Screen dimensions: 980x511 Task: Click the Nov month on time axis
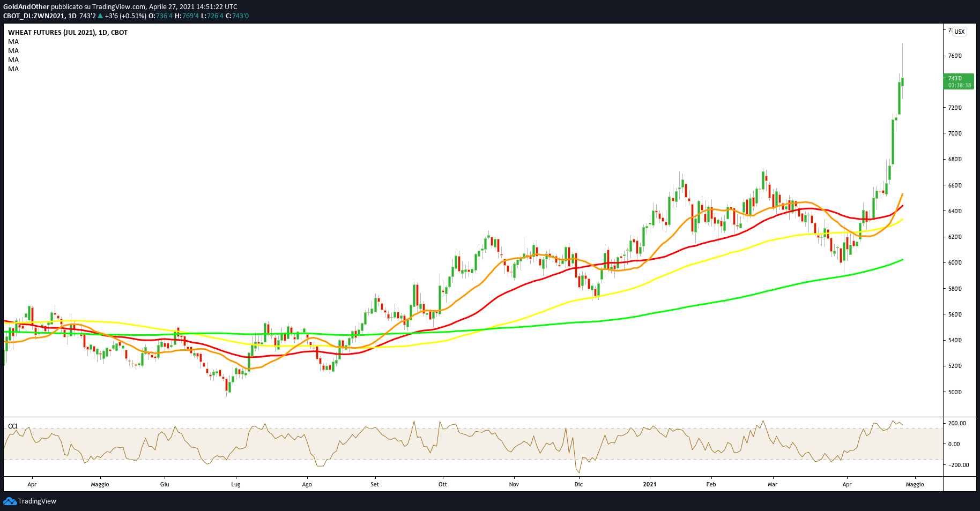(x=514, y=484)
